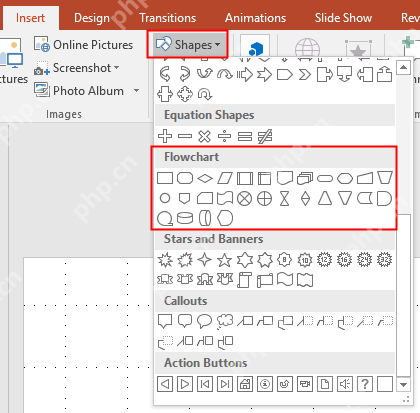Screen dimensions: 420x413
Task: Click the Screenshot button
Action: (x=73, y=68)
